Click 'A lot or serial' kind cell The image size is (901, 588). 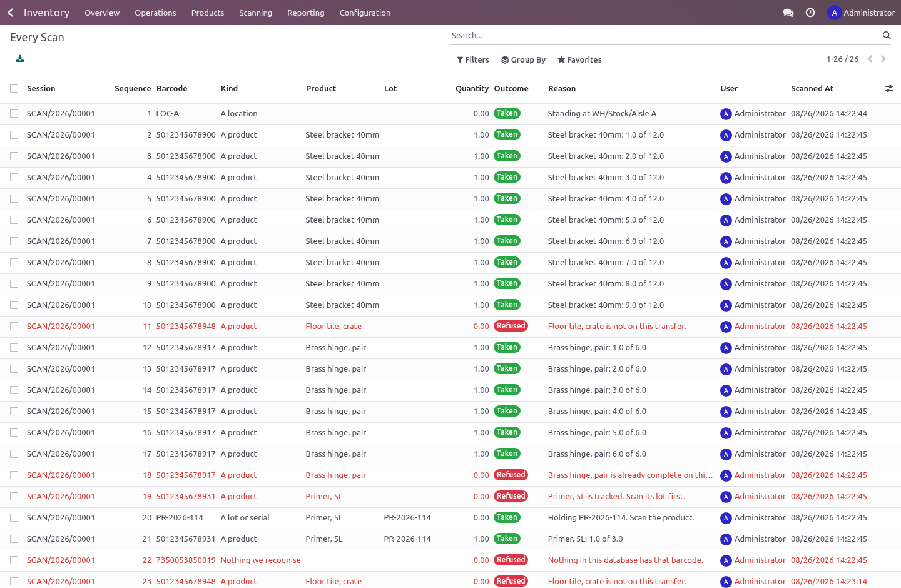tap(245, 518)
